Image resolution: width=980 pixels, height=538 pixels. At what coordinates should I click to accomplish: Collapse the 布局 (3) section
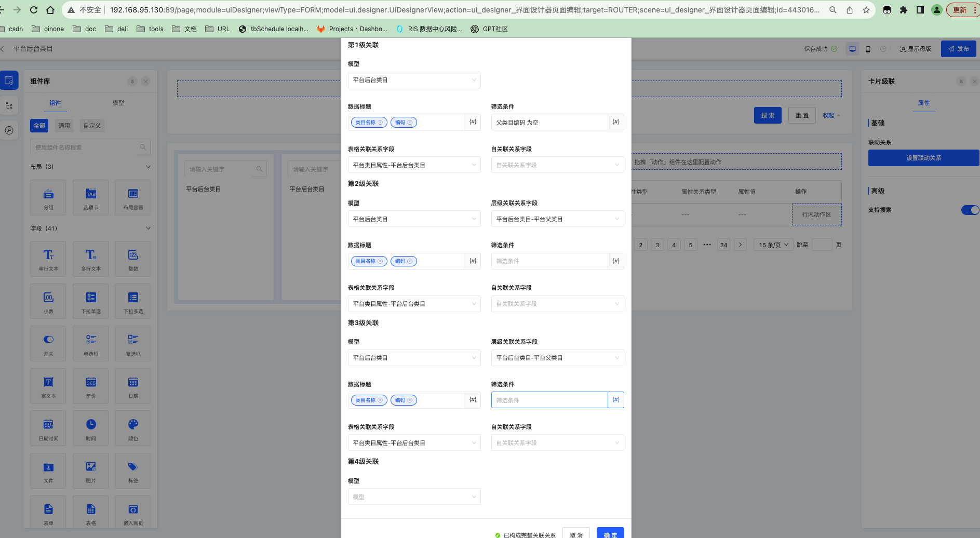tap(148, 167)
